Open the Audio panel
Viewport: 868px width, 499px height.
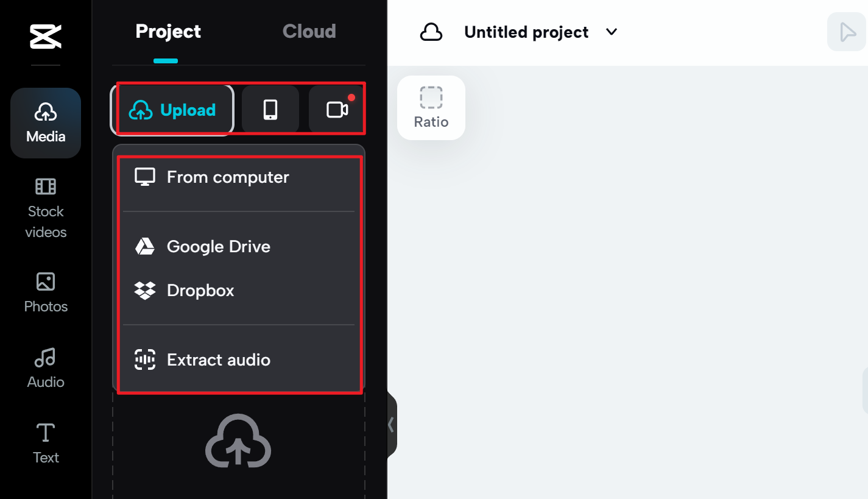pyautogui.click(x=46, y=367)
